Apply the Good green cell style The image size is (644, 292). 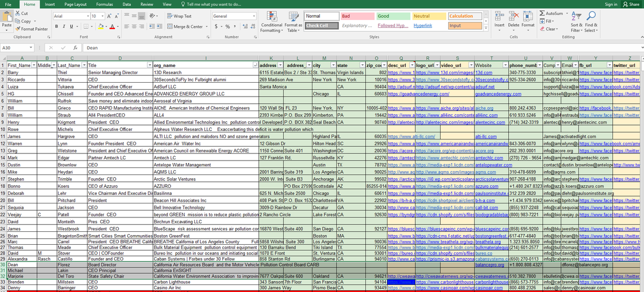coord(392,16)
